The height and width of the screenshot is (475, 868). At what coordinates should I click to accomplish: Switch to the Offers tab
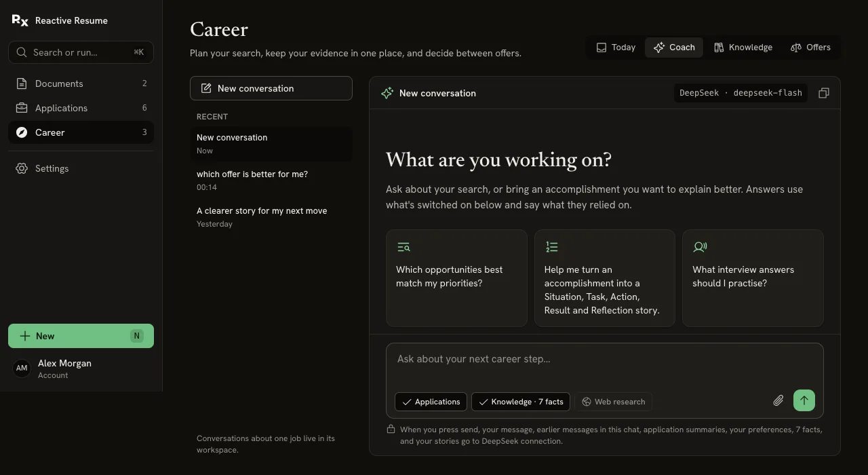[x=810, y=47]
